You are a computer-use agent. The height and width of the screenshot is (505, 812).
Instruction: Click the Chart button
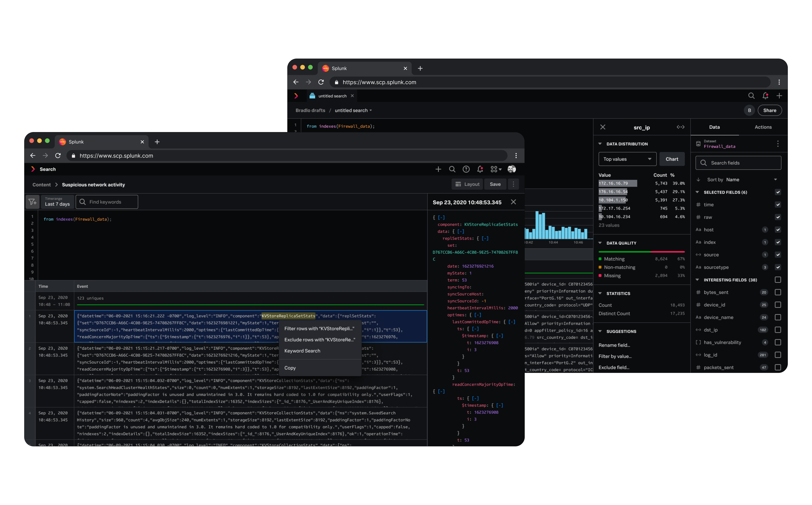pos(672,159)
